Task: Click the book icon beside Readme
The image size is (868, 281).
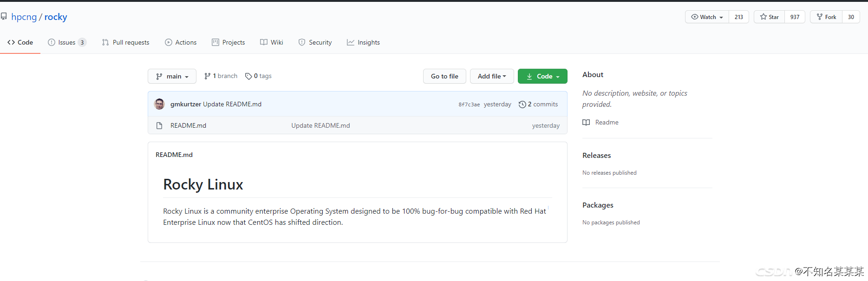Action: (586, 122)
